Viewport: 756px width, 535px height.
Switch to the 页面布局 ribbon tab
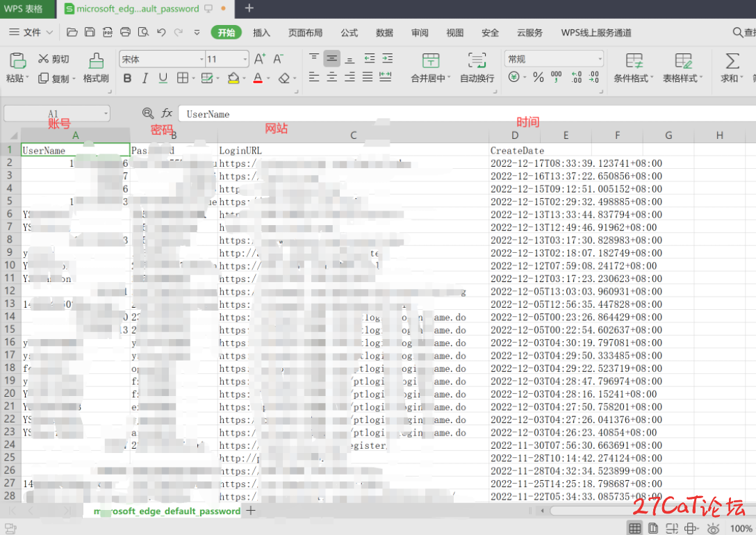305,33
